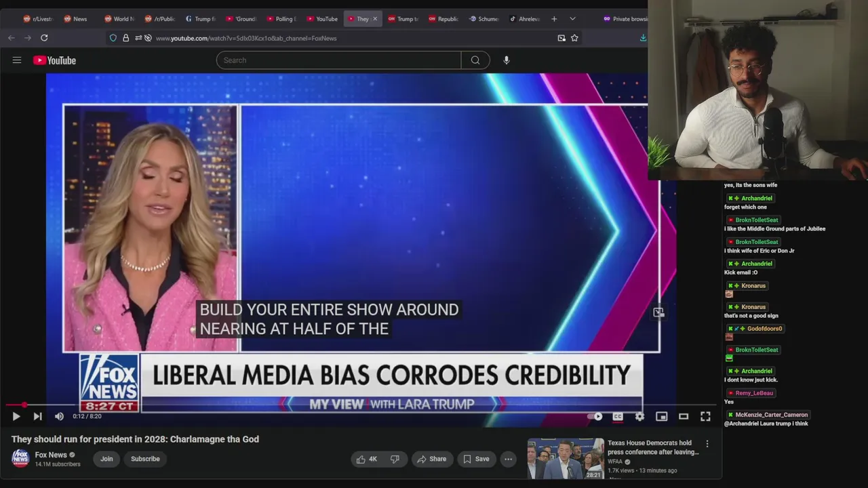Switch to the World N tab
The image size is (868, 488).
click(119, 19)
